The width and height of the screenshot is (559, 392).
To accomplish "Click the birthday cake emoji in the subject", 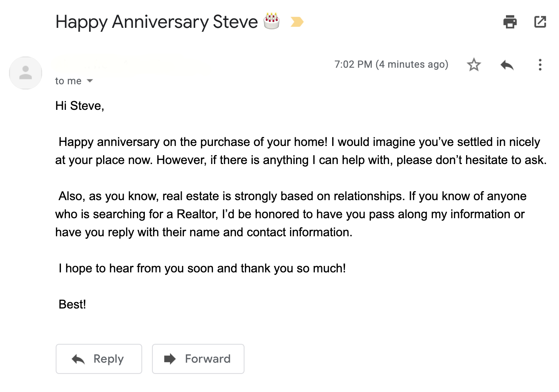I will [x=272, y=21].
